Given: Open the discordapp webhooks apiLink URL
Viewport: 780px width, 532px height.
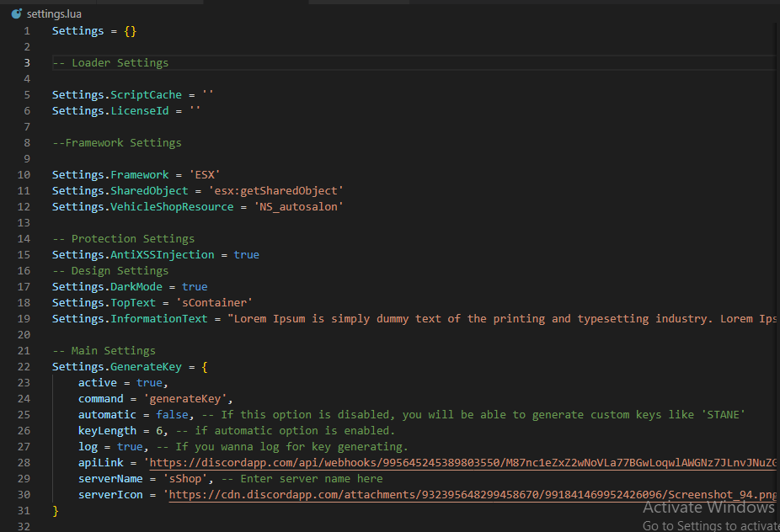Looking at the screenshot, I should click(462, 463).
